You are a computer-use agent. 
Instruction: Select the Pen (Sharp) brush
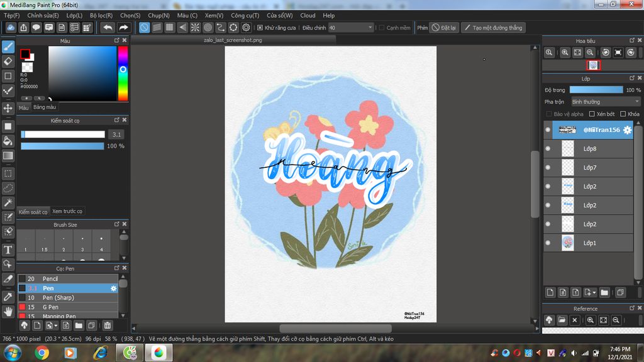68,297
